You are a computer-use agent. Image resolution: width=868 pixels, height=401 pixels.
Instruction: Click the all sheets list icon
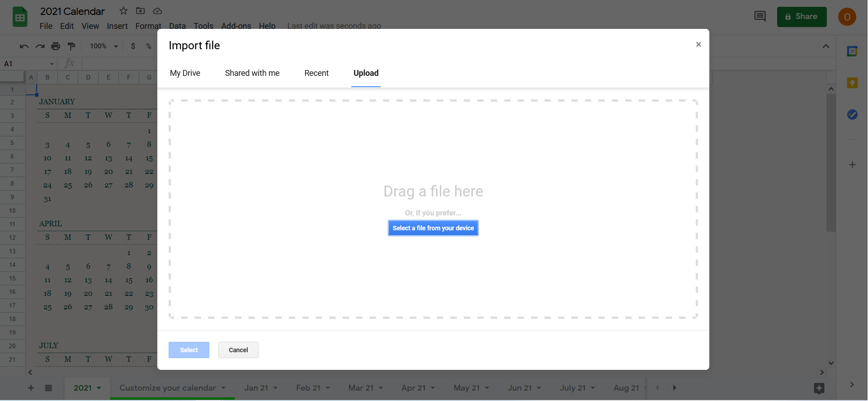48,388
